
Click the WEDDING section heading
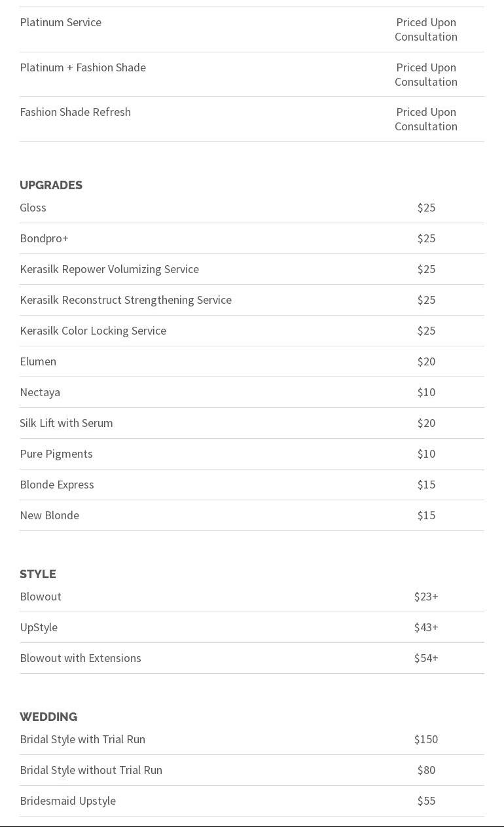click(x=48, y=717)
